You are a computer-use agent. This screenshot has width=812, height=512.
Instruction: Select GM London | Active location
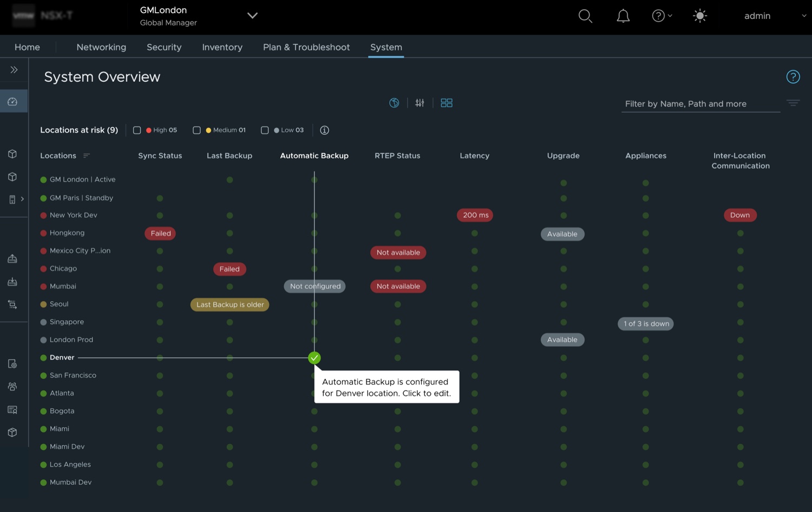82,179
